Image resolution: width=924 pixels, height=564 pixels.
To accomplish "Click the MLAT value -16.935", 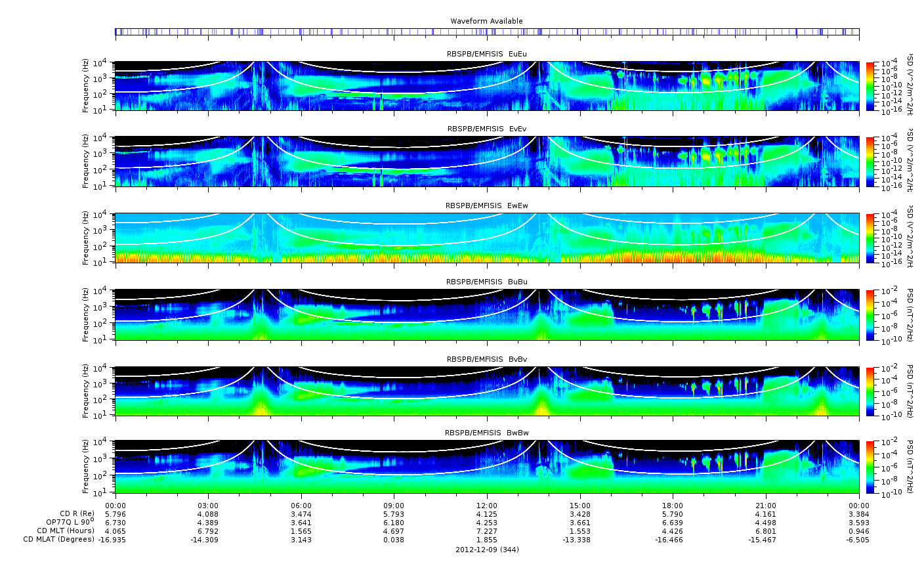I will pyautogui.click(x=113, y=539).
